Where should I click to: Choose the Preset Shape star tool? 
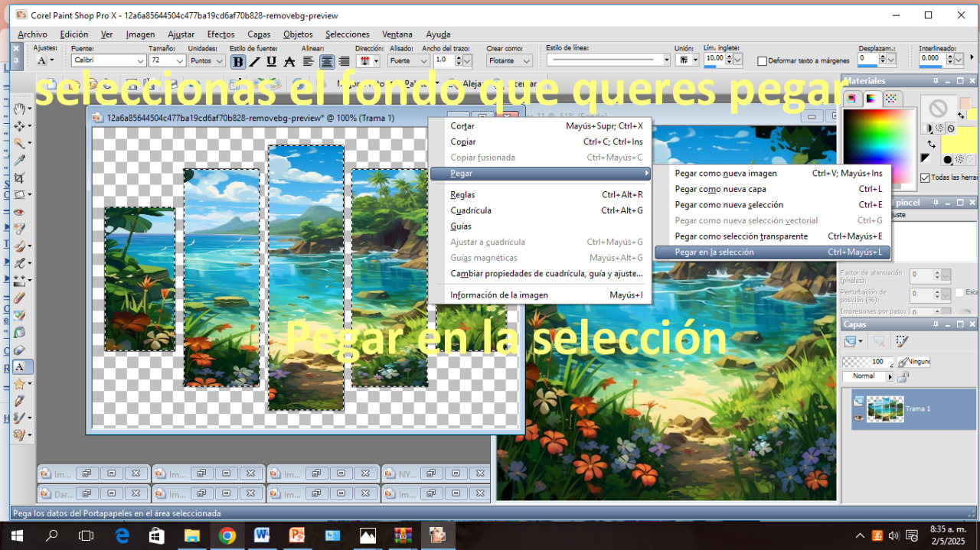coord(19,383)
